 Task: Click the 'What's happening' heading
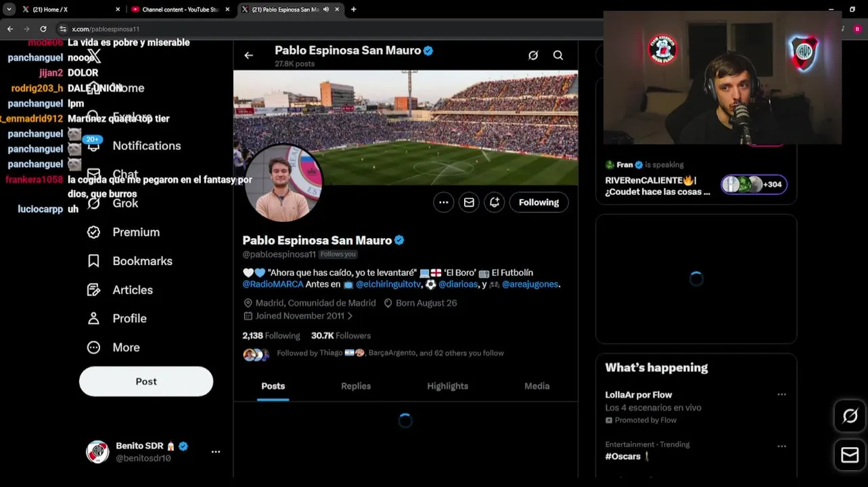click(656, 368)
